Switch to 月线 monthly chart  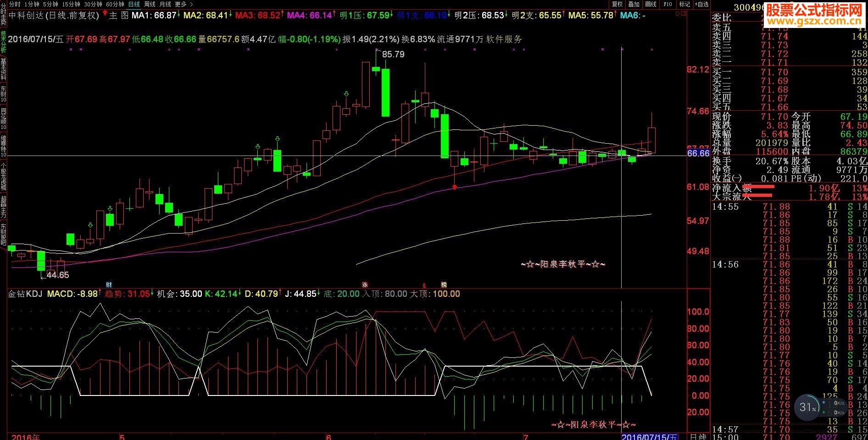click(165, 4)
